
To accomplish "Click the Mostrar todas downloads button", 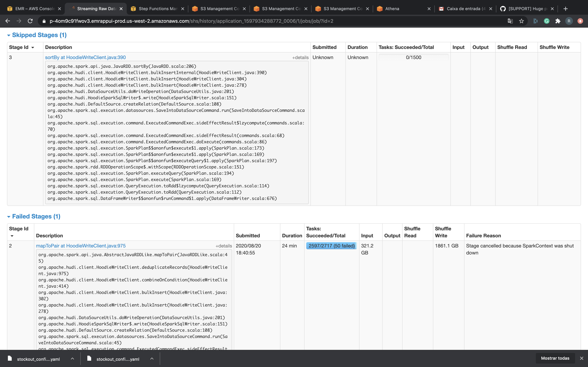I will (555, 358).
